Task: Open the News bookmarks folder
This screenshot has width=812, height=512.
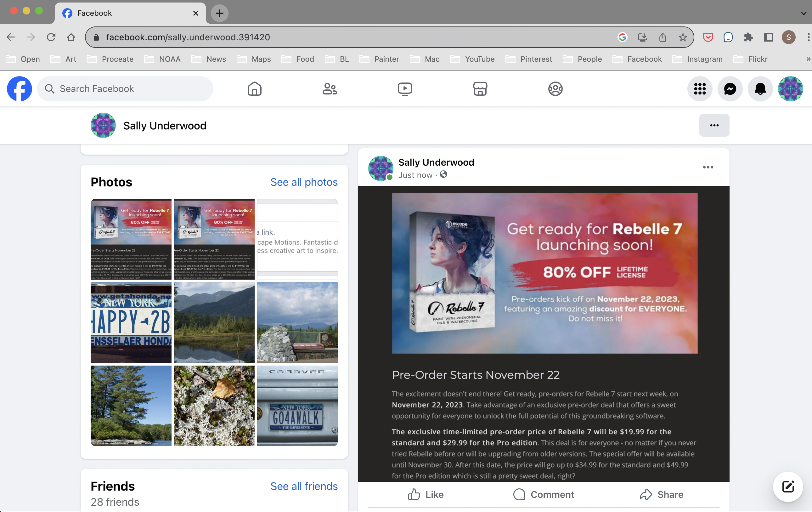Action: coord(209,59)
